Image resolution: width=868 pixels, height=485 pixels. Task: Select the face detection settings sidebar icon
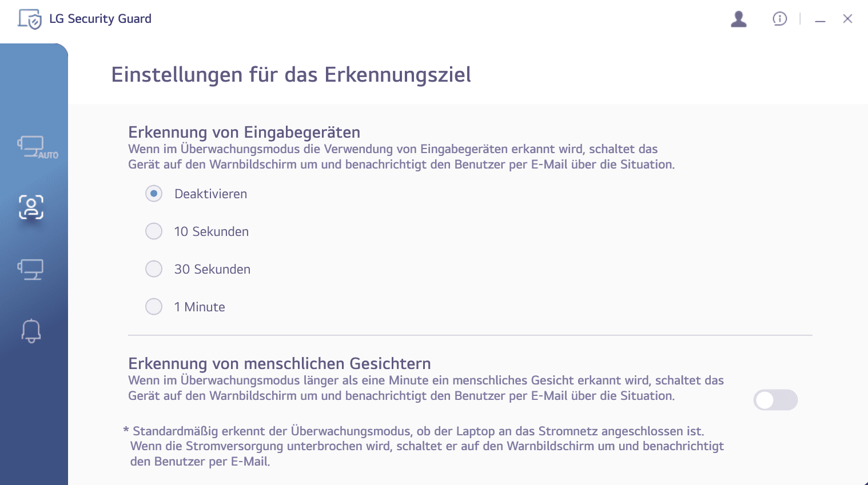click(31, 207)
